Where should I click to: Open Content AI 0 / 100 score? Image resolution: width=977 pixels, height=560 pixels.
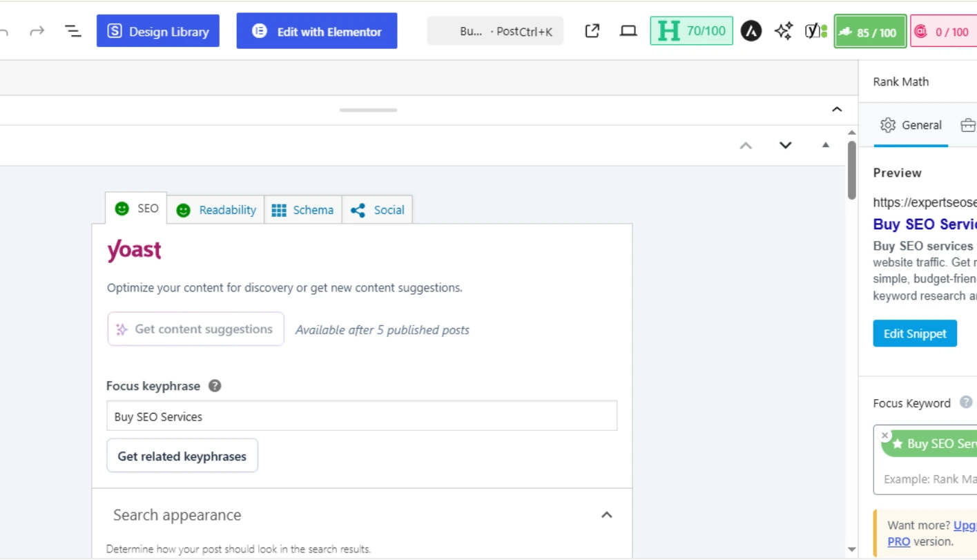[x=943, y=32]
